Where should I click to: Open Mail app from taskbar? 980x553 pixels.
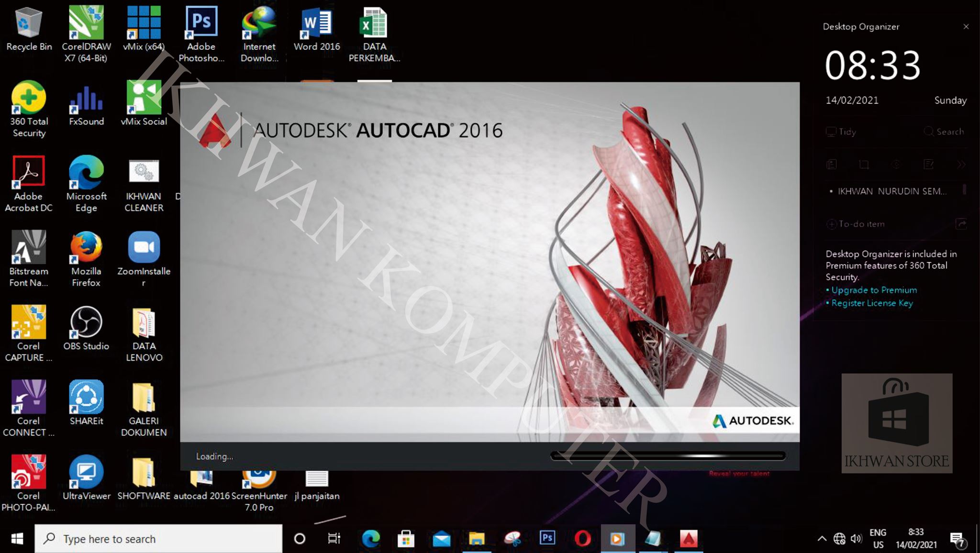tap(441, 539)
